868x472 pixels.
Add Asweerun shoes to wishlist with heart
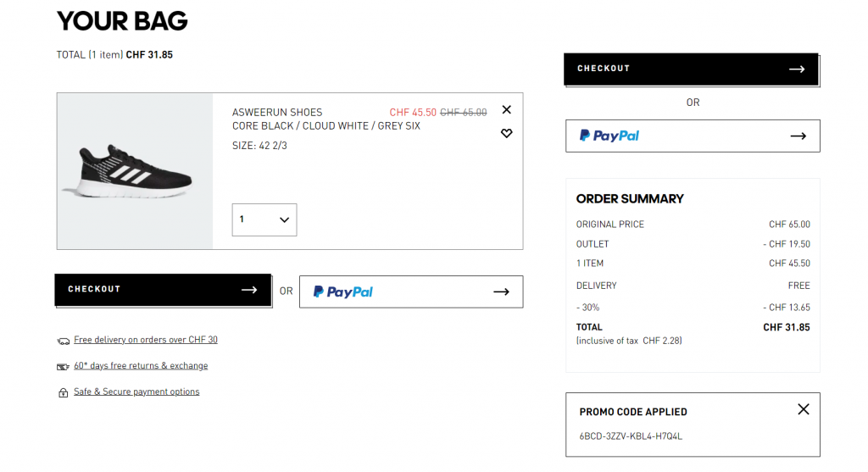(x=507, y=133)
